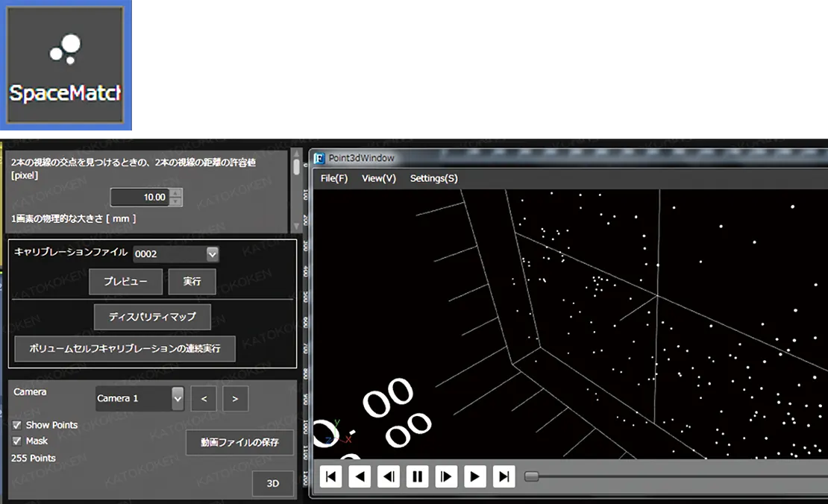Click the 1画素の物理的な大きさ [ mm ] label
This screenshot has width=828, height=504.
[73, 218]
